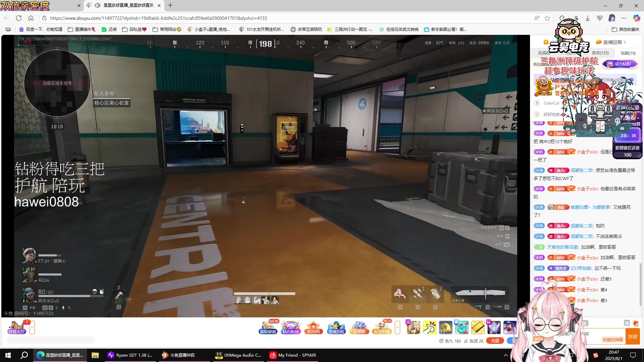The image size is (644, 362).
Task: Open the Copilot sidebar
Action: click(636, 18)
